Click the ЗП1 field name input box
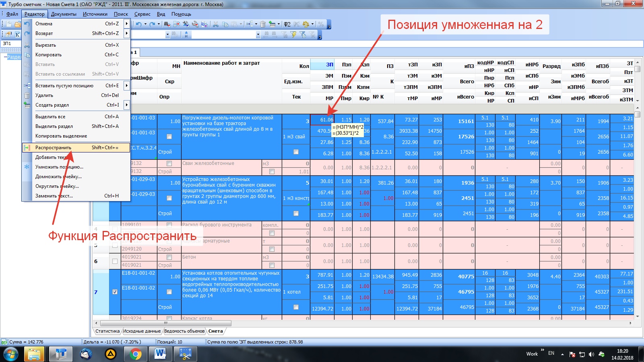Image resolution: width=644 pixels, height=362 pixels. tap(10, 43)
